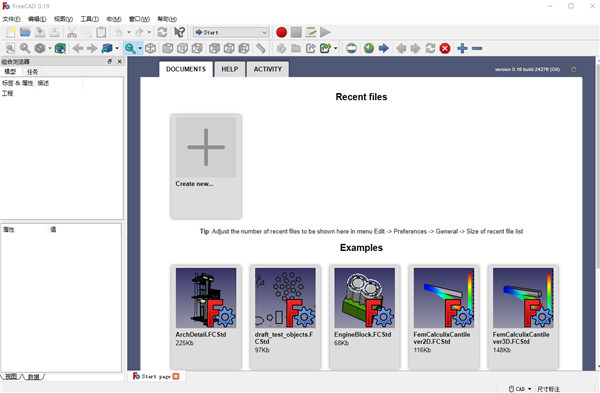This screenshot has height=393, width=600.
Task: Open the 文件 (File) menu
Action: (11, 19)
